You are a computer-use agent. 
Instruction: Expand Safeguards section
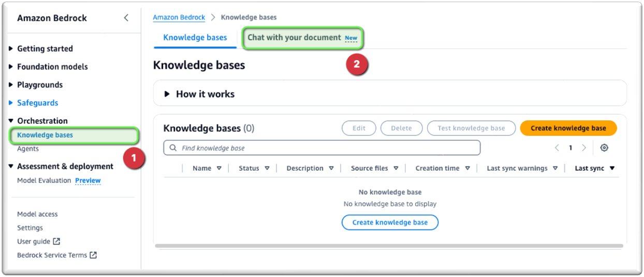click(x=11, y=103)
